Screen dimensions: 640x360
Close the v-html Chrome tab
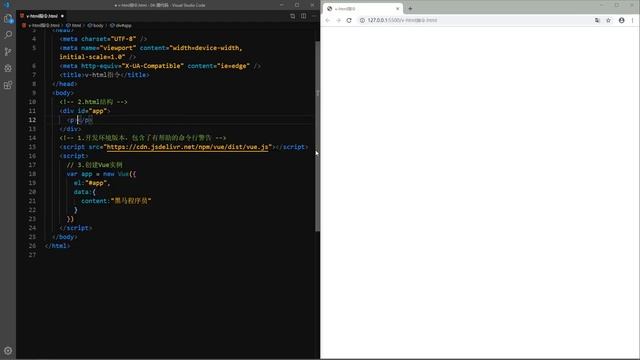tap(398, 9)
